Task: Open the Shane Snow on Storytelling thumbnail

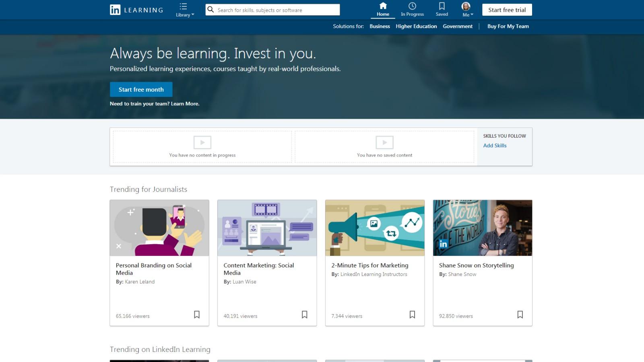Action: click(x=482, y=228)
